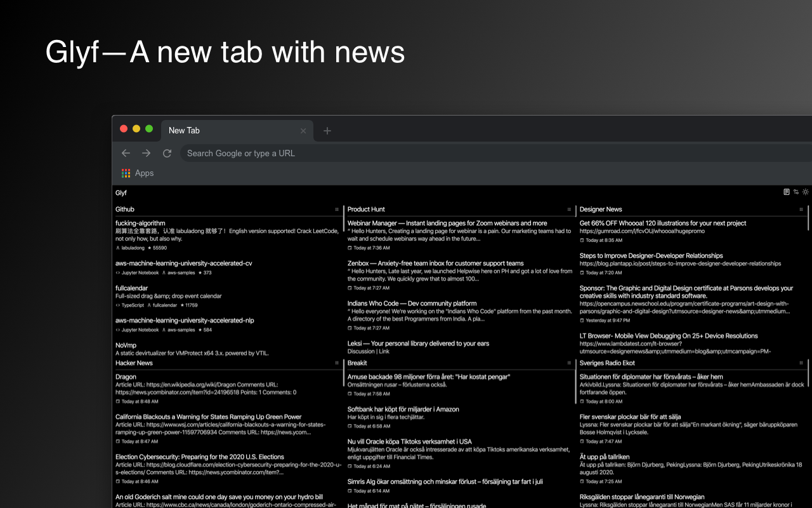Go forward with the browser forward arrow
Image resolution: width=812 pixels, height=508 pixels.
pos(147,153)
